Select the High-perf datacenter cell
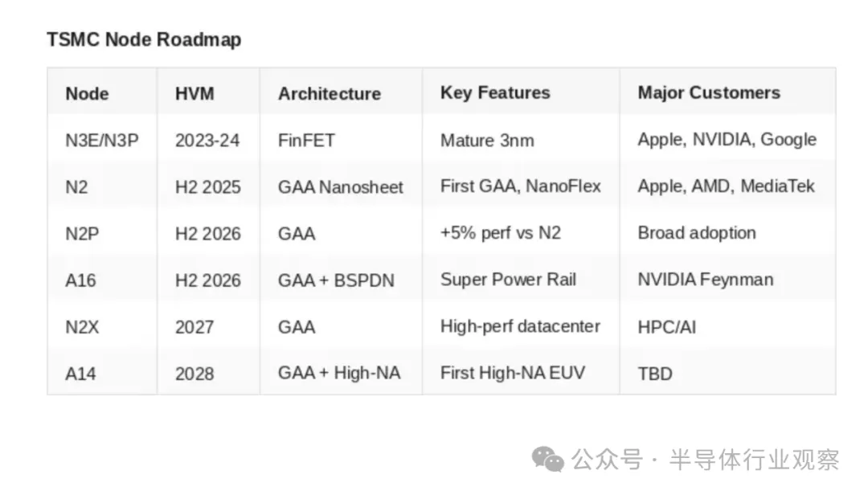Image resolution: width=868 pixels, height=495 pixels. pos(521,327)
